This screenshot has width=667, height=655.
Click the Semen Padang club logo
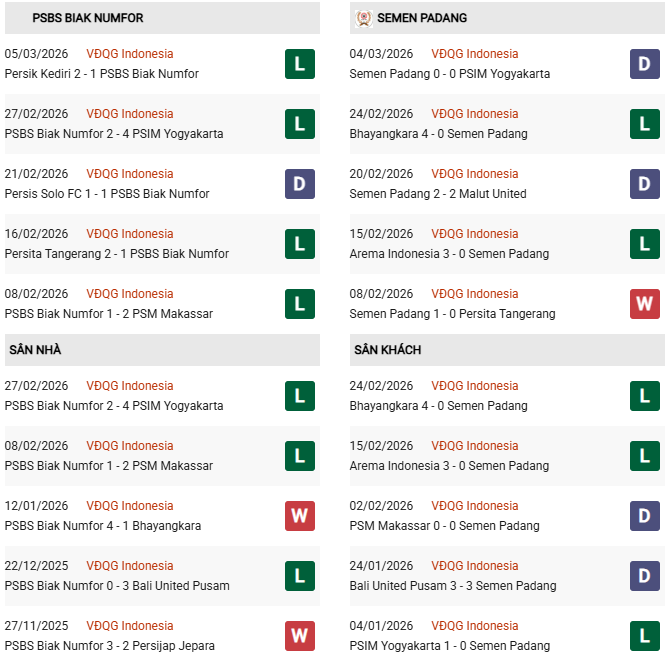pos(362,18)
